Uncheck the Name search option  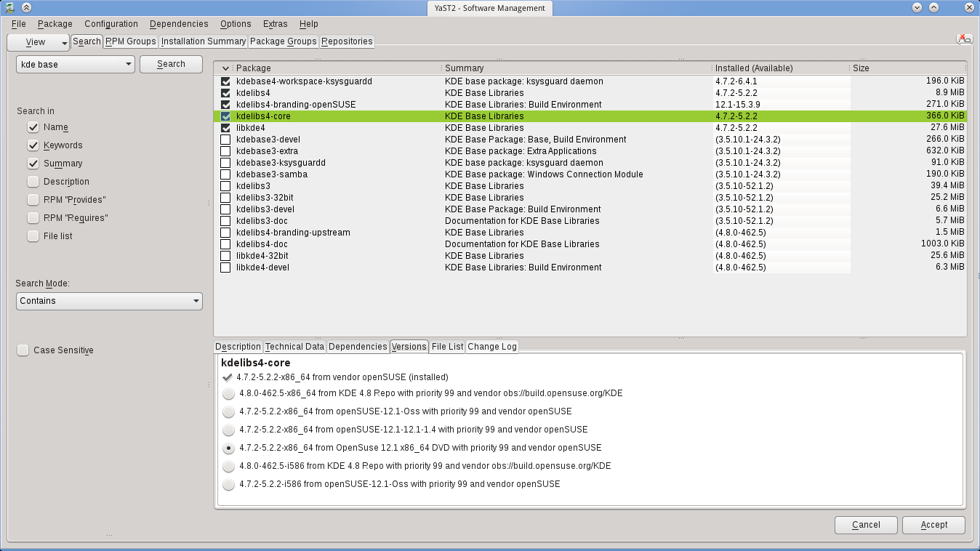[33, 127]
